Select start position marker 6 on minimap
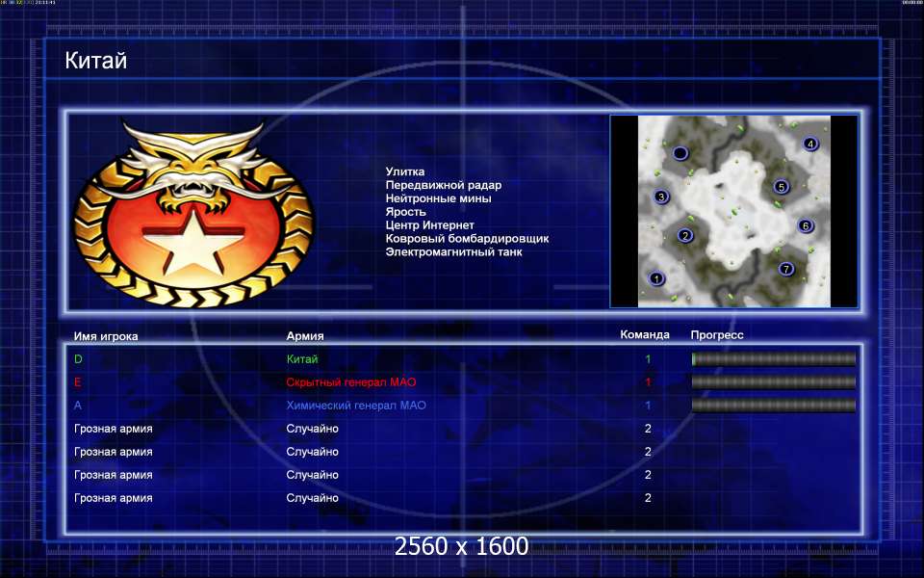The image size is (924, 578). 806,225
